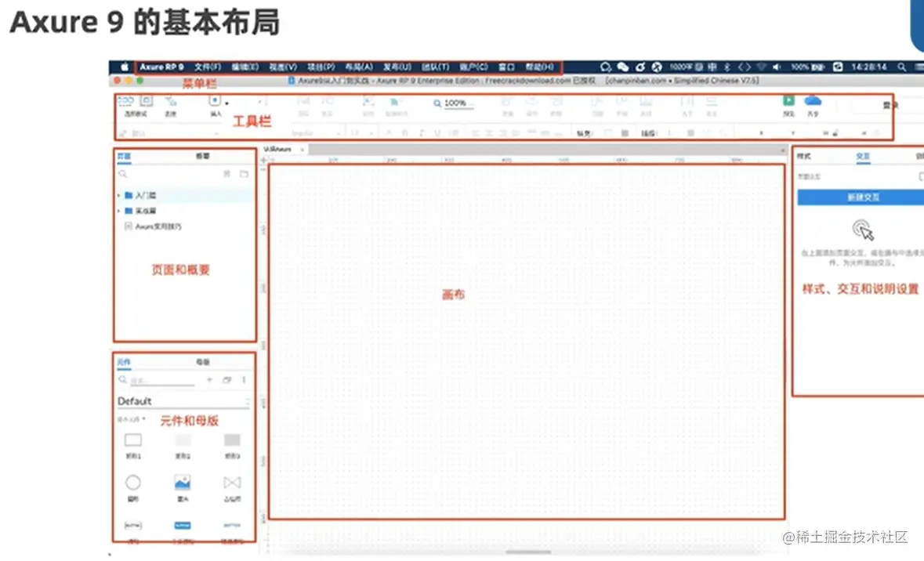Select the Rectangle 1 widget

pos(133,446)
